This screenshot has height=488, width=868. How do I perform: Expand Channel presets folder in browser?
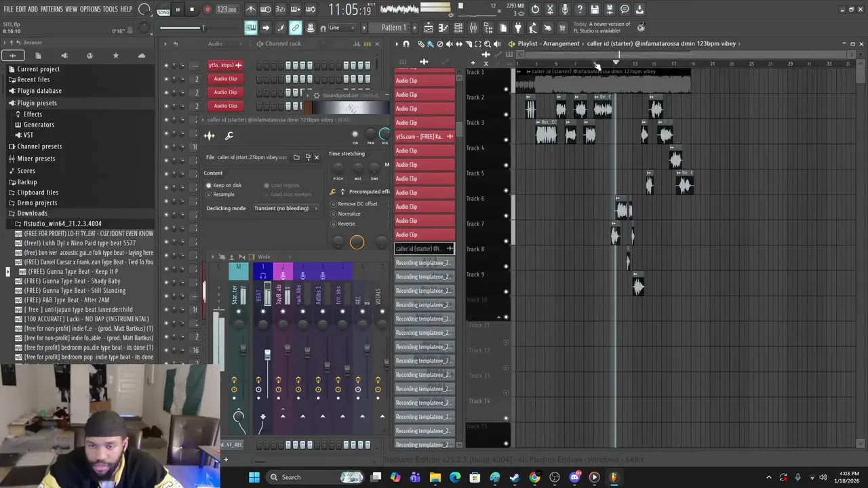pos(39,146)
